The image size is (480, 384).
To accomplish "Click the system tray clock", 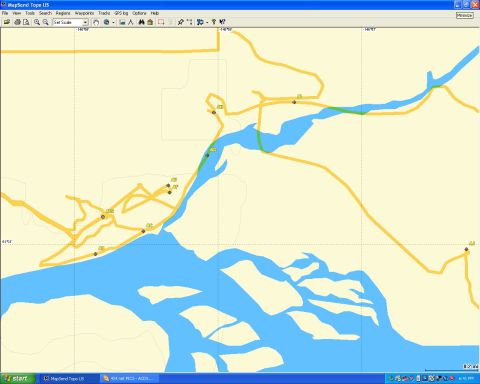I will click(466, 379).
